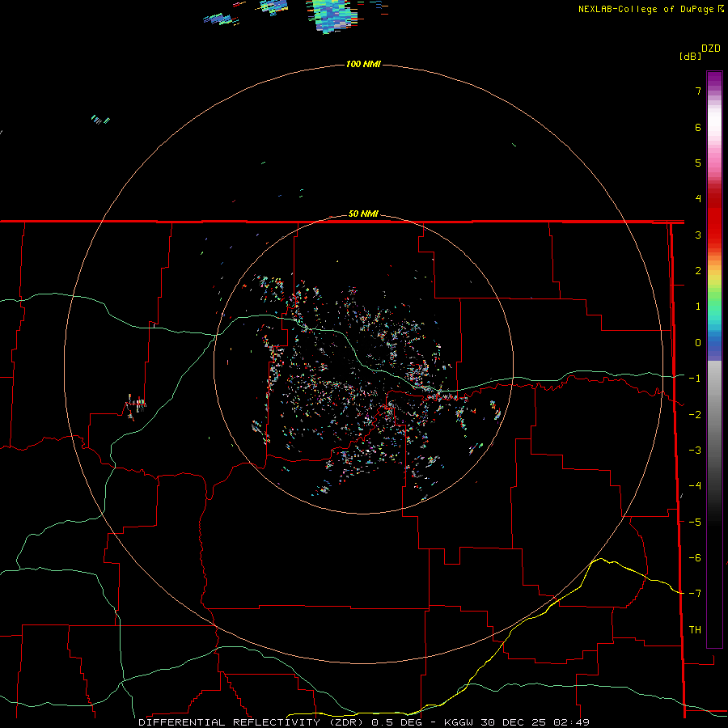The height and width of the screenshot is (728, 728).
Task: Click the 5 dB tick label
Action: pos(698,163)
